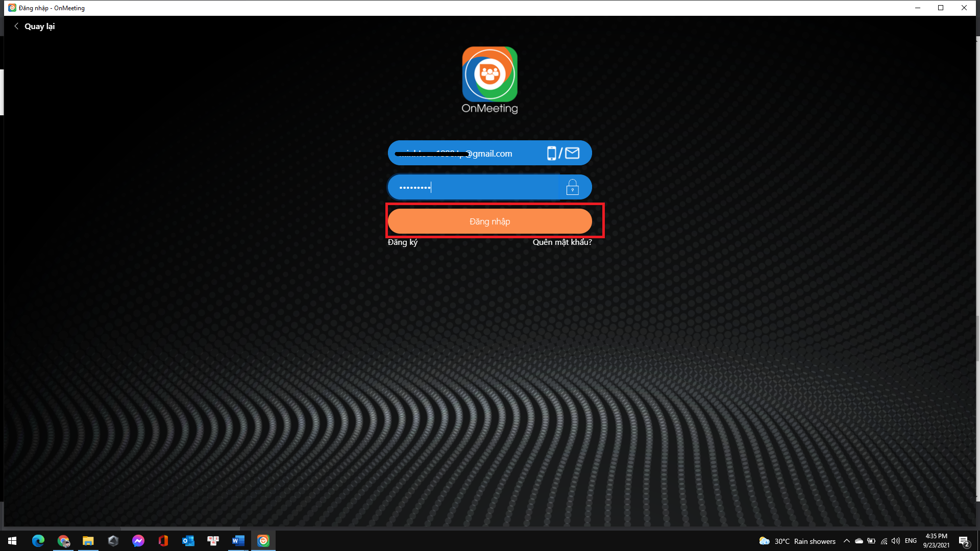Click the orange Đăng nhập button
This screenshot has width=980, height=551.
[x=489, y=221]
